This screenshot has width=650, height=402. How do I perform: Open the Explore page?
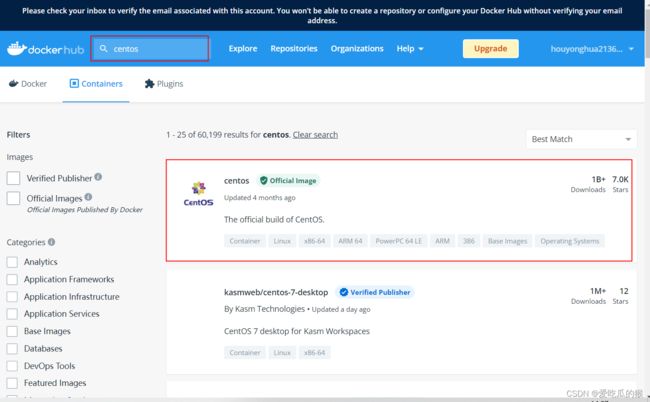(x=243, y=48)
